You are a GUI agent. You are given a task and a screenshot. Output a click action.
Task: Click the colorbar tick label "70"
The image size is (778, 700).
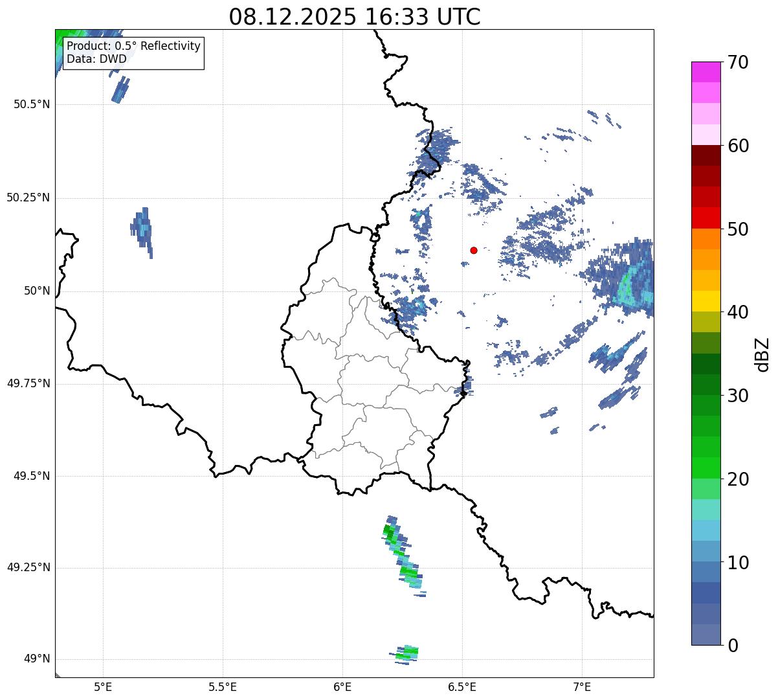pos(738,62)
